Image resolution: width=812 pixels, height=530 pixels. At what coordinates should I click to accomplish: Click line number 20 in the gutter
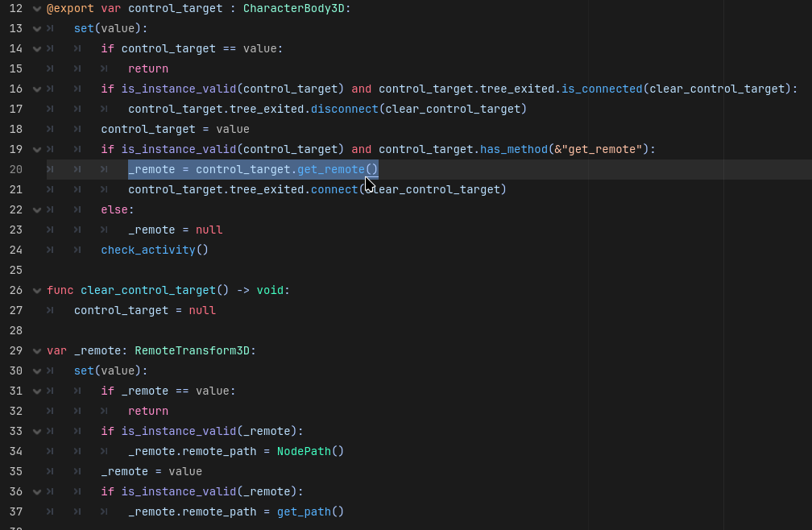[16, 169]
